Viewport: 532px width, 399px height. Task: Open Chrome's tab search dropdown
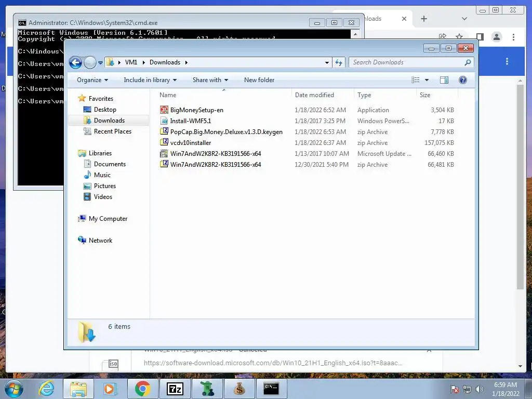coord(464,19)
